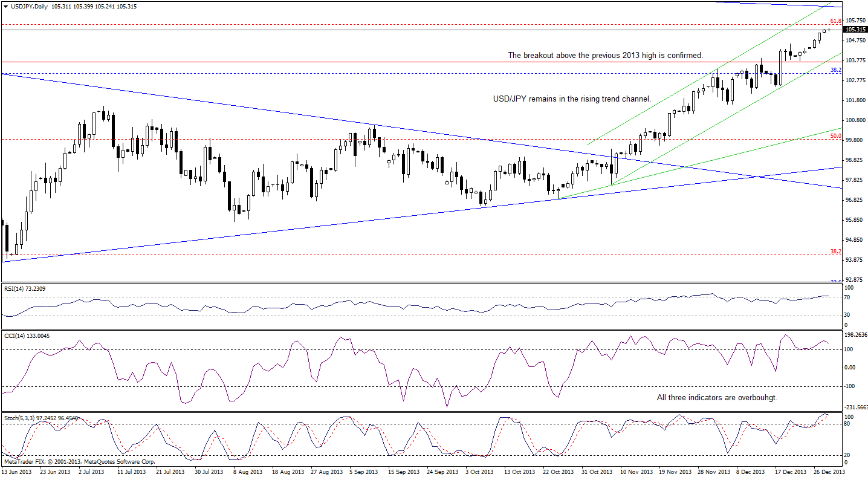
Task: Click the 101.800 price scale value
Action: coord(855,100)
